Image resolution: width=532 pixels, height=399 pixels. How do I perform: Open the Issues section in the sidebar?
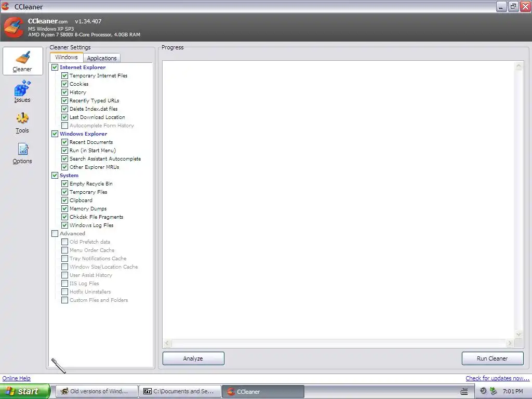click(22, 91)
